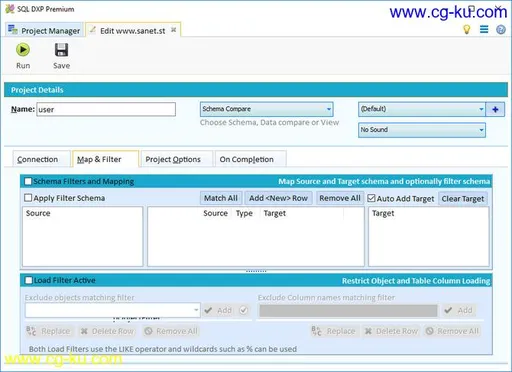This screenshot has height=372, width=512.
Task: Click the left Delete Row button
Action: [107, 331]
